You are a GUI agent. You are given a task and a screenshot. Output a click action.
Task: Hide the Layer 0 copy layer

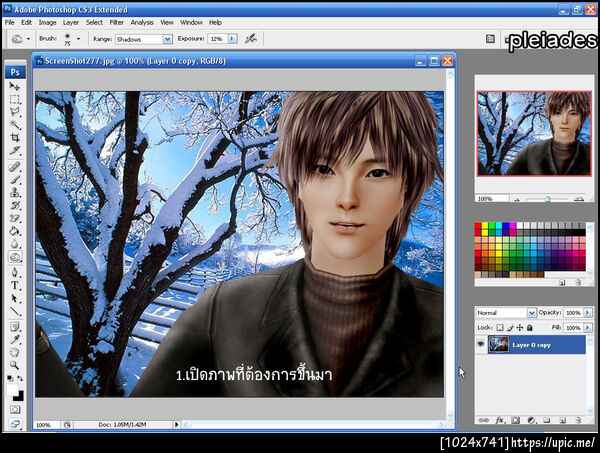[481, 344]
